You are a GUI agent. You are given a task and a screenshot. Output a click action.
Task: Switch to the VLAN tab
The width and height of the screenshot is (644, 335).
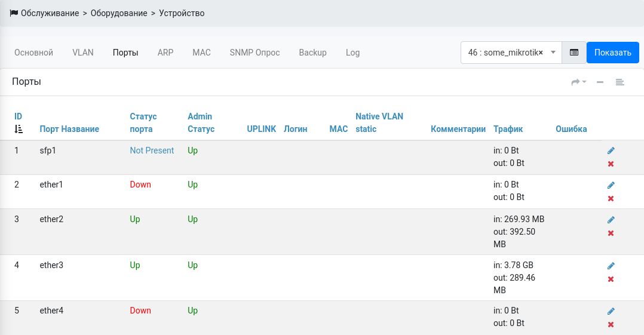click(83, 53)
